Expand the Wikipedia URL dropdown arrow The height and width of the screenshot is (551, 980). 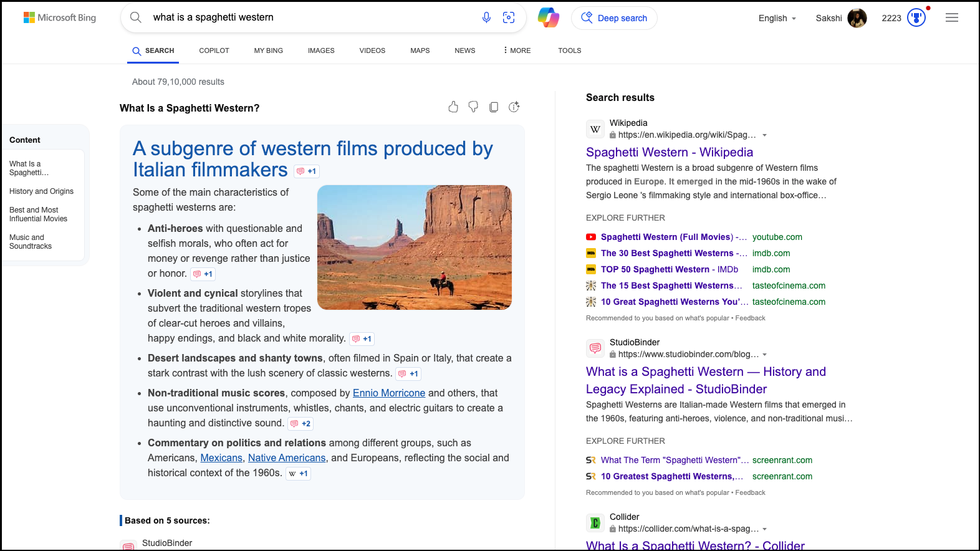[765, 135]
